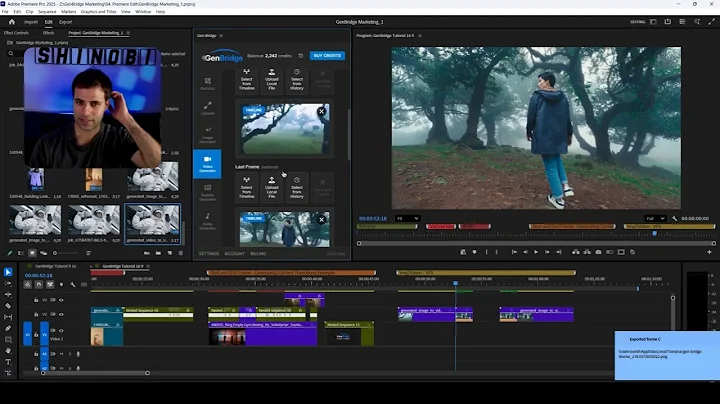Click Export Frame camera icon in Program monitor
720x404 pixels.
[x=598, y=252]
